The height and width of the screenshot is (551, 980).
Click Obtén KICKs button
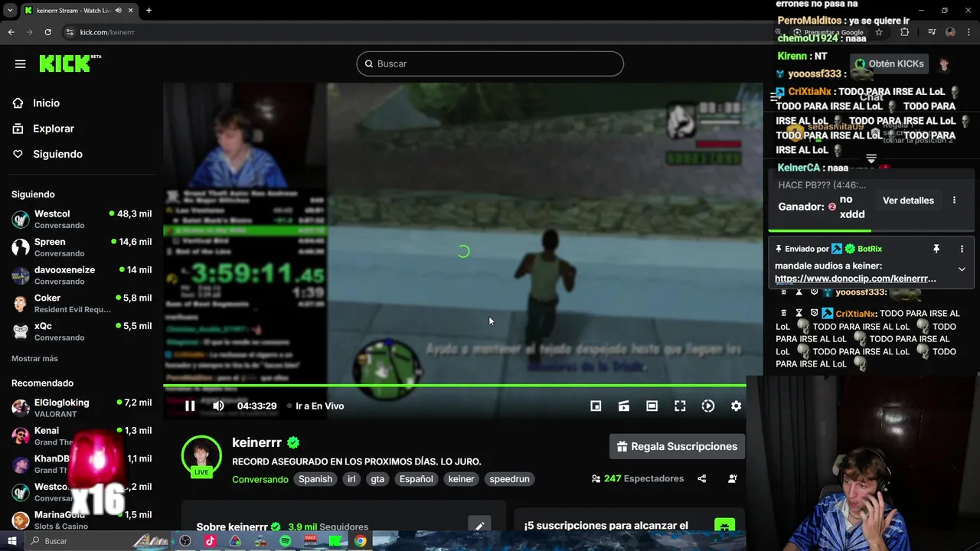click(889, 64)
